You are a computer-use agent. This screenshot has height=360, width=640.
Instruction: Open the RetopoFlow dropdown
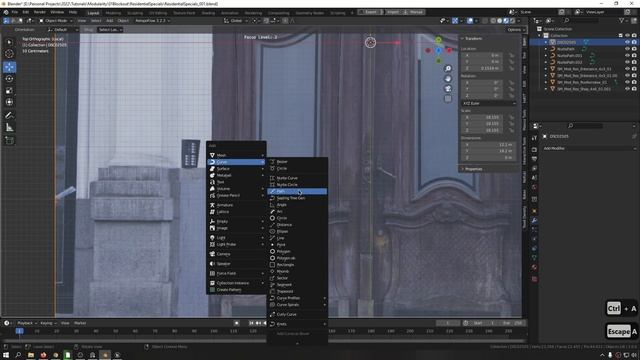click(x=152, y=20)
